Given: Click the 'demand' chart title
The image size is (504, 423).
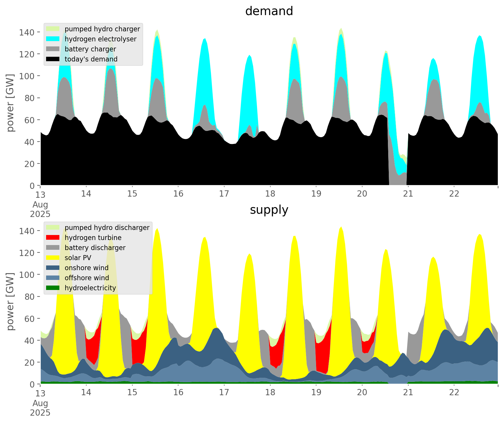Looking at the screenshot, I should (269, 11).
